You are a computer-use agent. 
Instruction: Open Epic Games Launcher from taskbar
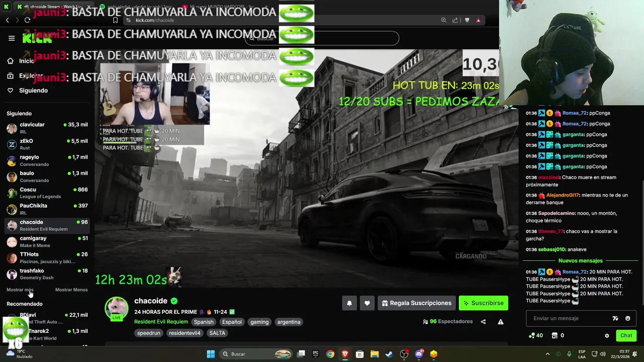click(x=315, y=354)
